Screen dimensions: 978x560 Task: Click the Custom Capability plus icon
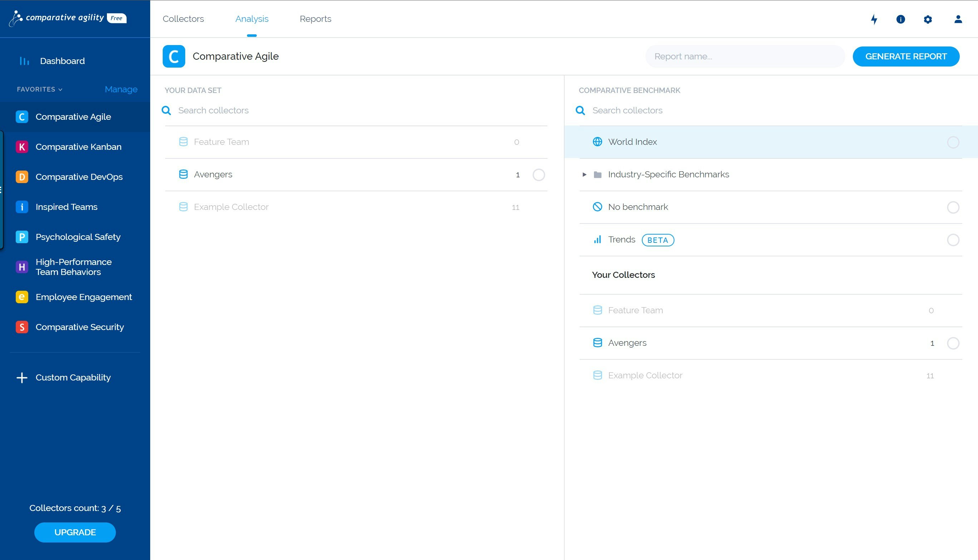[x=22, y=378]
